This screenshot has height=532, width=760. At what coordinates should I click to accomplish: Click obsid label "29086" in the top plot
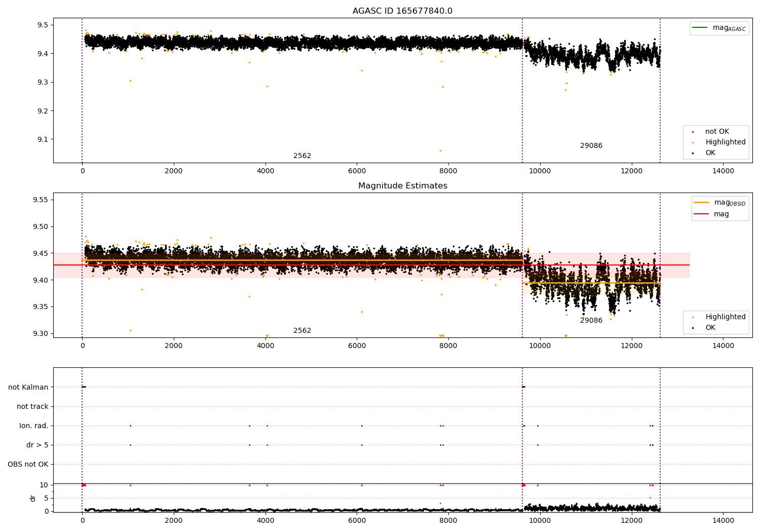591,146
